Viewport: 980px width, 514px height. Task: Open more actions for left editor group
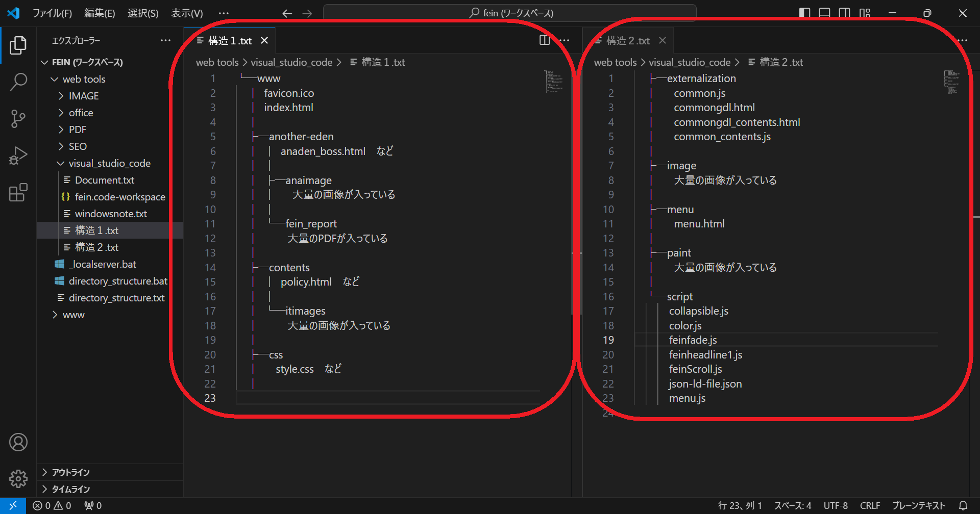coord(565,40)
